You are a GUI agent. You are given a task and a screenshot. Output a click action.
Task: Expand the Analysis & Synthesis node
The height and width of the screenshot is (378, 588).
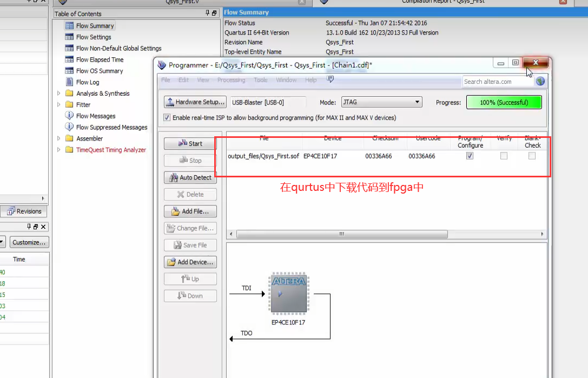pyautogui.click(x=58, y=94)
